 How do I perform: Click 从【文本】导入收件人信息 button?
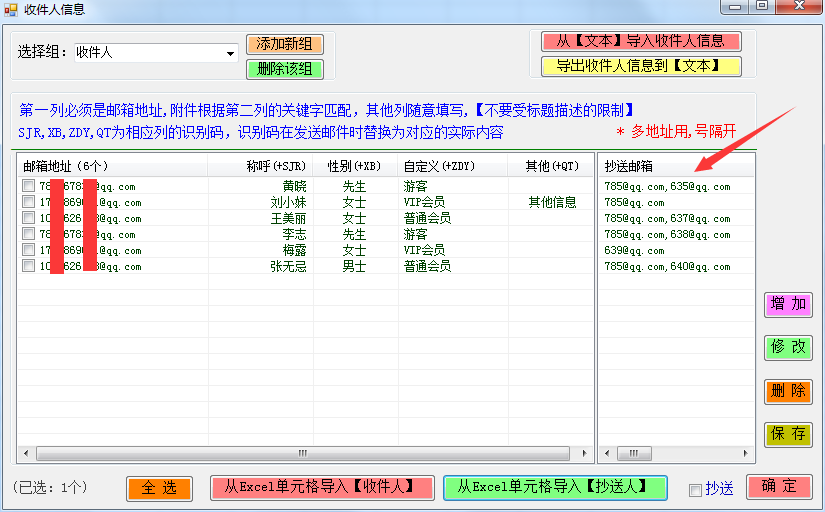pos(641,41)
